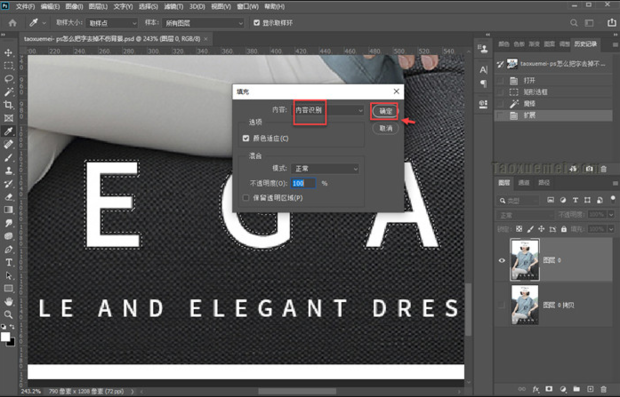Click the Home icon in options bar

click(13, 23)
